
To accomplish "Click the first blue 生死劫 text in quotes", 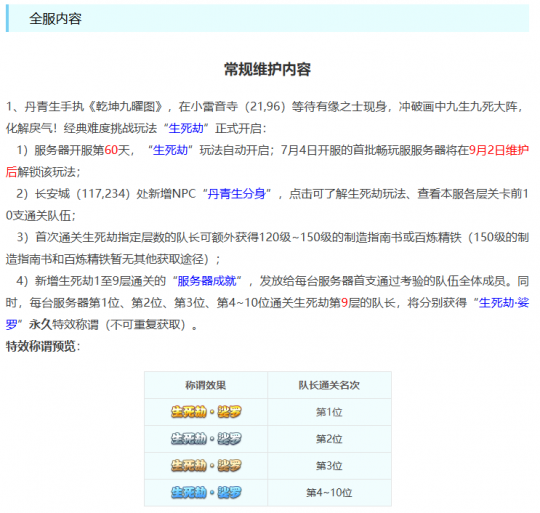I will click(186, 128).
